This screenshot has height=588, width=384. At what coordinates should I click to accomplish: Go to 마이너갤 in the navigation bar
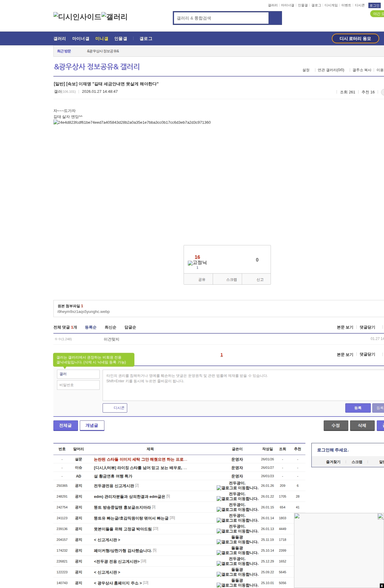point(80,39)
